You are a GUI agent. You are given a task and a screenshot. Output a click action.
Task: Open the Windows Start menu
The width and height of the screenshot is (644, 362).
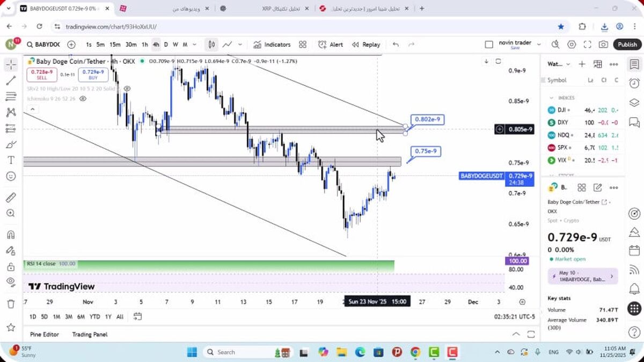tap(192, 352)
